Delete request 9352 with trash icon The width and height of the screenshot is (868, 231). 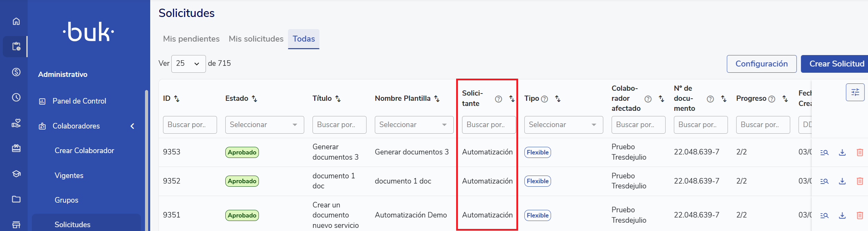(860, 181)
